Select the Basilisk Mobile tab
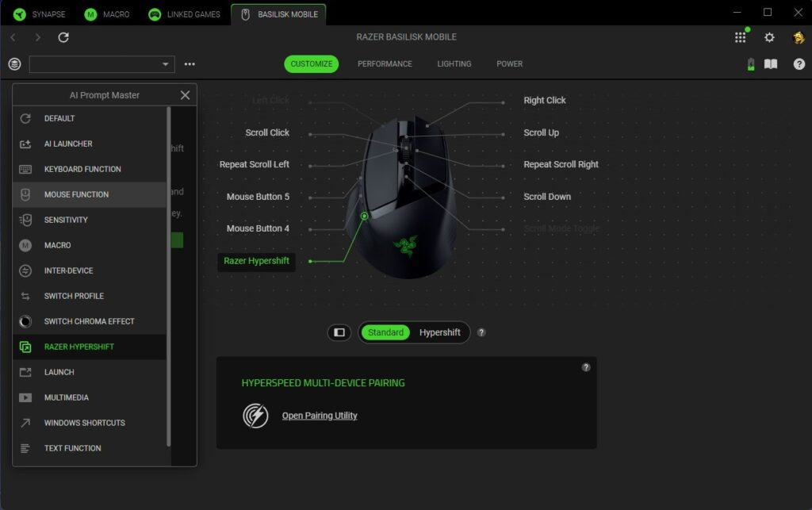This screenshot has width=812, height=510. tap(278, 14)
